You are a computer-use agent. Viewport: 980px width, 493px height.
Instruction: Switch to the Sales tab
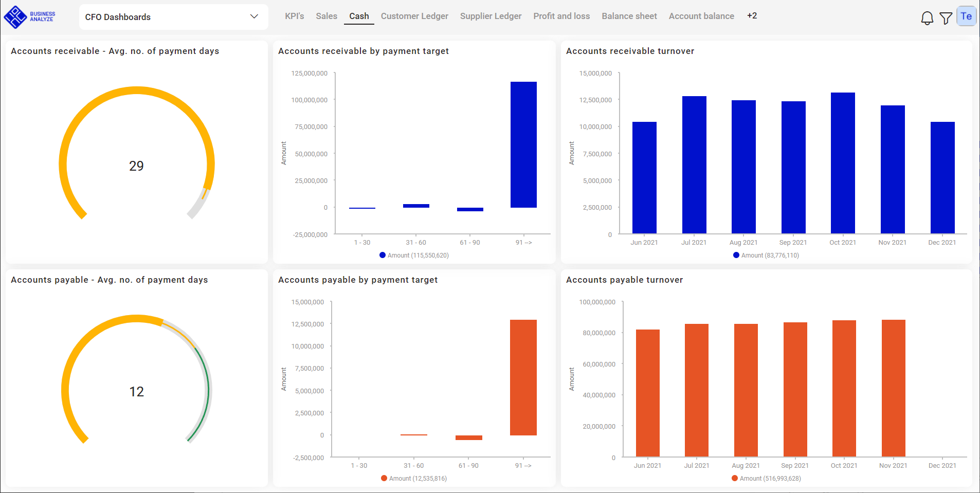(326, 16)
